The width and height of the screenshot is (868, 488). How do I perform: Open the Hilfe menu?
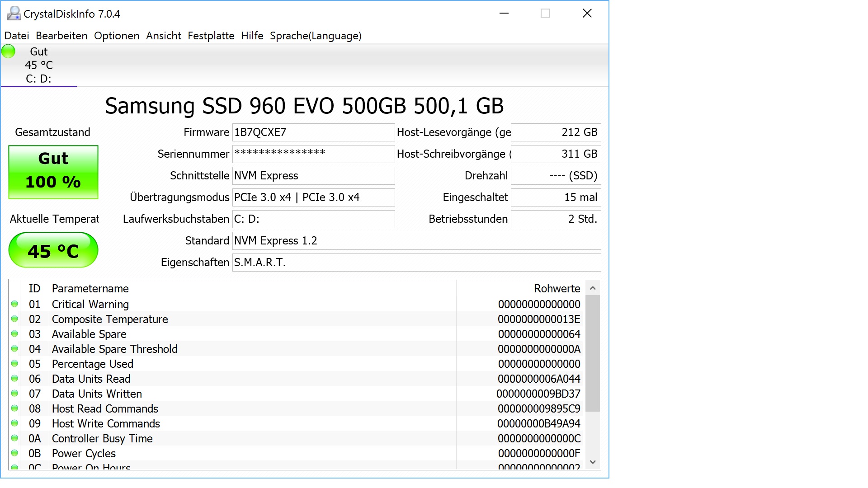252,36
